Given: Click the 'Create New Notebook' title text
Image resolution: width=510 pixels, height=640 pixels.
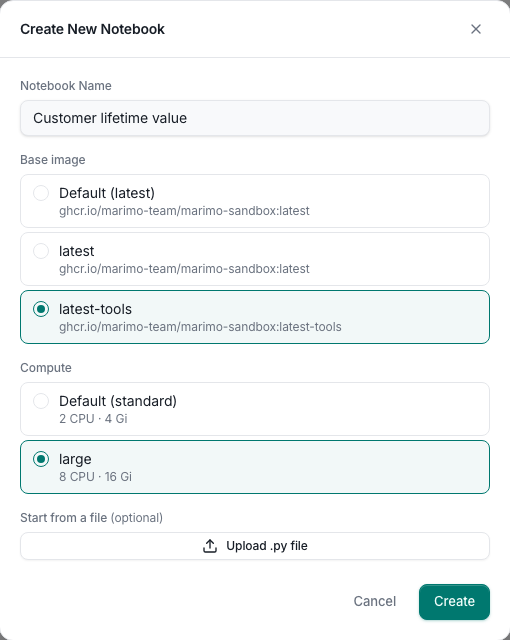Looking at the screenshot, I should pos(93,29).
